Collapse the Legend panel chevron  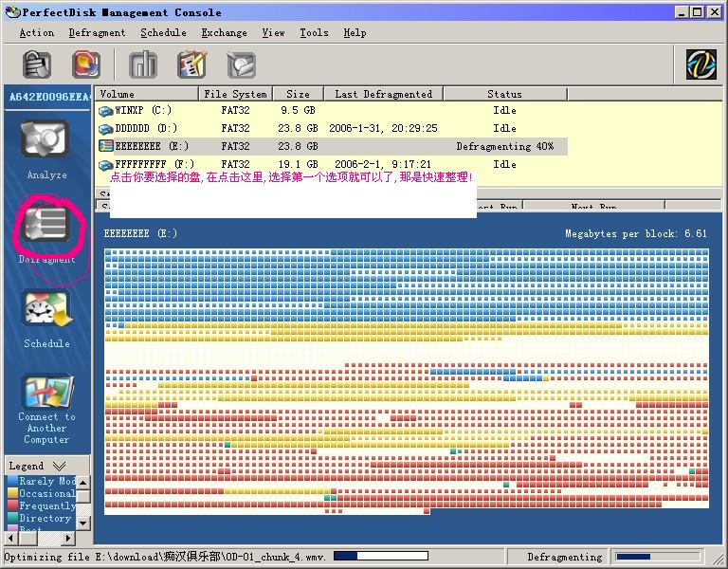pos(59,466)
